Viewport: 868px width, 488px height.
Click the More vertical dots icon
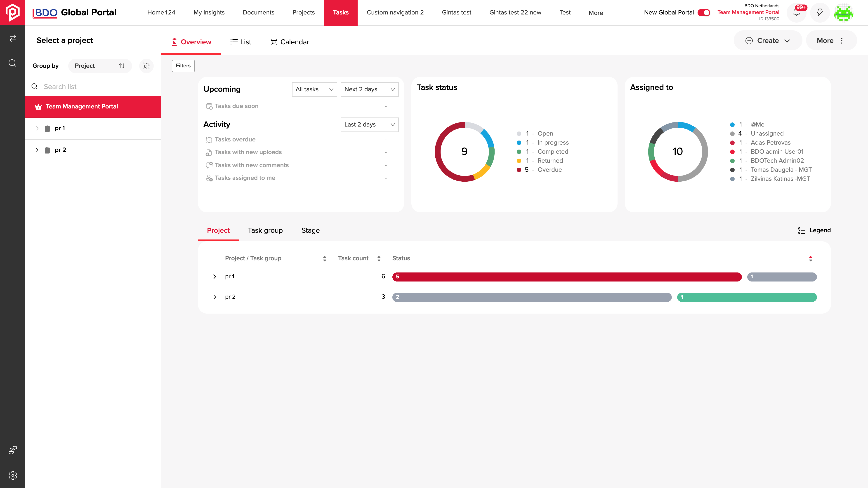click(x=842, y=40)
